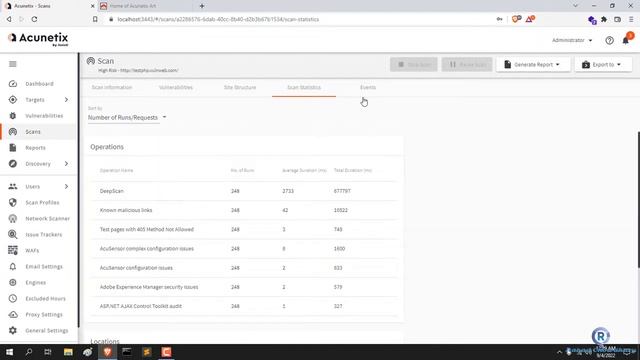Viewport: 640px width, 360px height.
Task: Click the Users people icon
Action: [13, 187]
